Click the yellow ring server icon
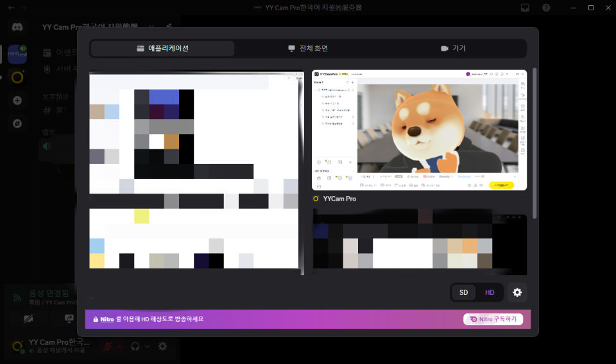Image resolution: width=616 pixels, height=364 pixels. [17, 77]
